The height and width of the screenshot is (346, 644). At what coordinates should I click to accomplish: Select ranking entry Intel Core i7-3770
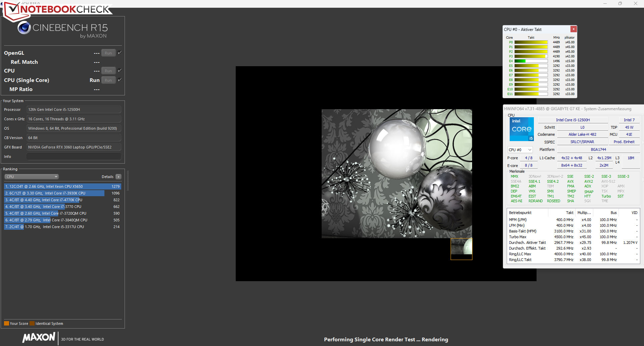pos(62,207)
